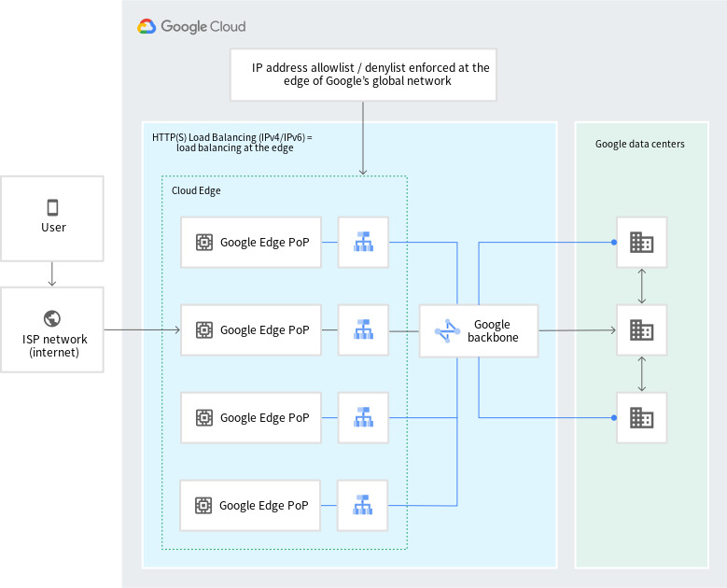Click the first 'Google Edge PoP' label

point(264,242)
